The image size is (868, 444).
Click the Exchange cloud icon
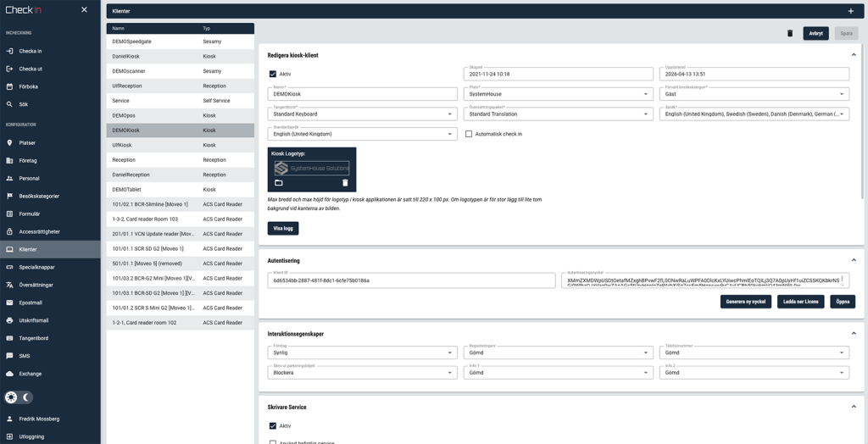pos(9,374)
